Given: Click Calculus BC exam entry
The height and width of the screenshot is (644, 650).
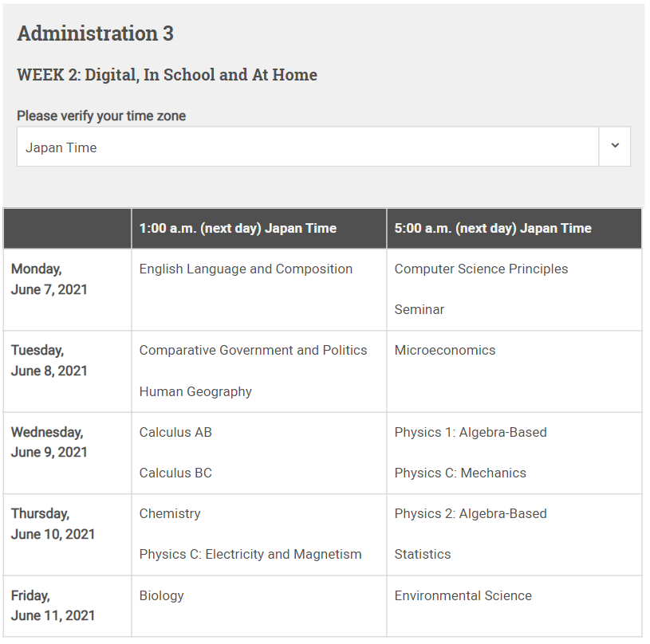Looking at the screenshot, I should [175, 473].
